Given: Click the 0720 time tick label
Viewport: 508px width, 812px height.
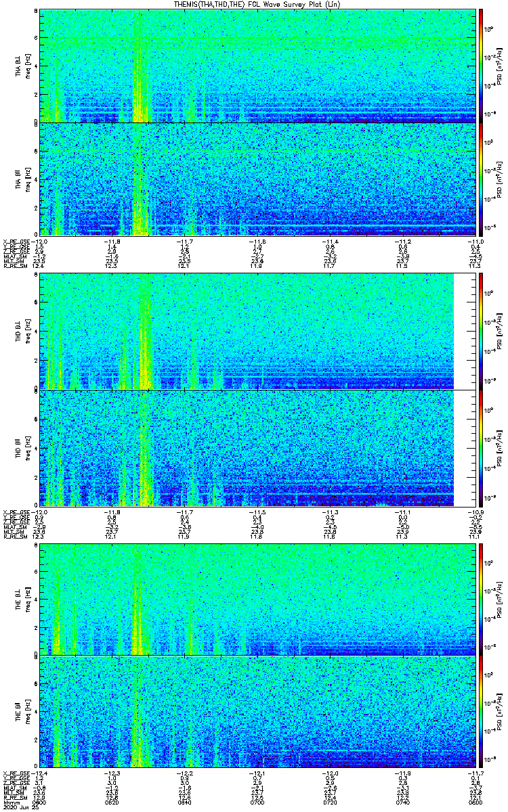Looking at the screenshot, I should [330, 803].
